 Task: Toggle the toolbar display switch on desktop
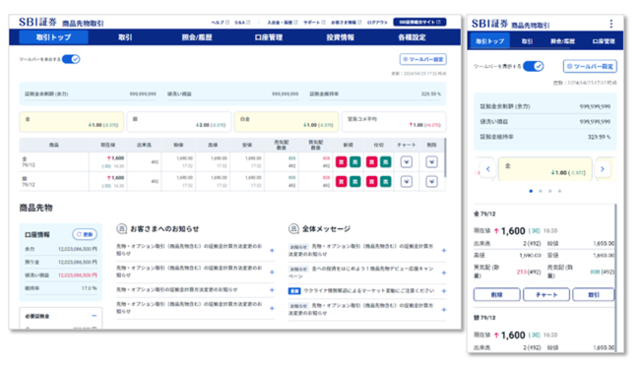click(x=71, y=59)
